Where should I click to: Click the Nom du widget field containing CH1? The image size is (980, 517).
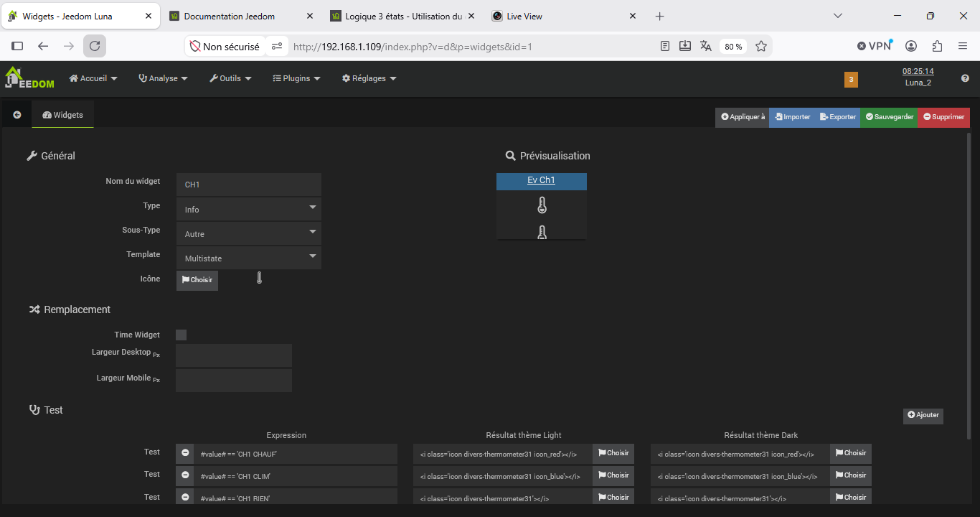click(249, 185)
